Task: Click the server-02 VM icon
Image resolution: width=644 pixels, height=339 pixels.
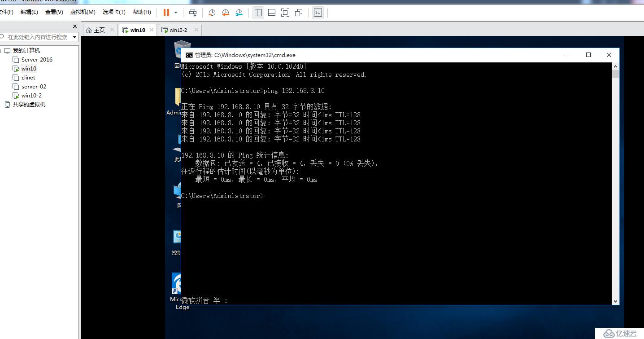Action: (x=16, y=87)
